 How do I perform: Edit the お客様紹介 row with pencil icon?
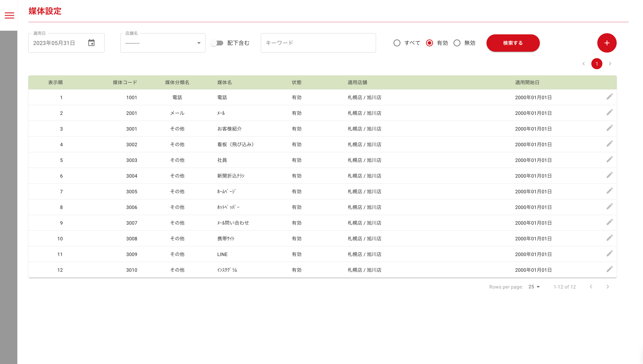(609, 128)
